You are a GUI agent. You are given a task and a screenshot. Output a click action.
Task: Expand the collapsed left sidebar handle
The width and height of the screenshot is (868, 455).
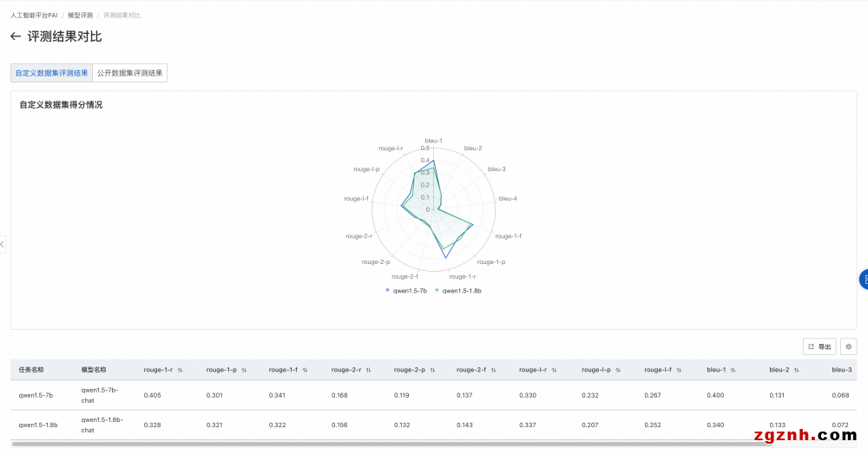(x=3, y=244)
